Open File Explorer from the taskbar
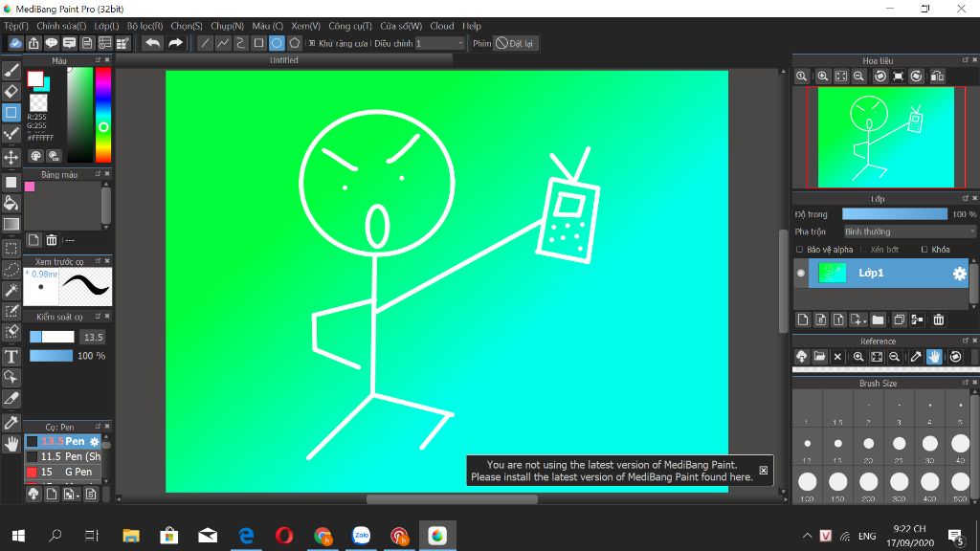The image size is (980, 551). pos(130,536)
